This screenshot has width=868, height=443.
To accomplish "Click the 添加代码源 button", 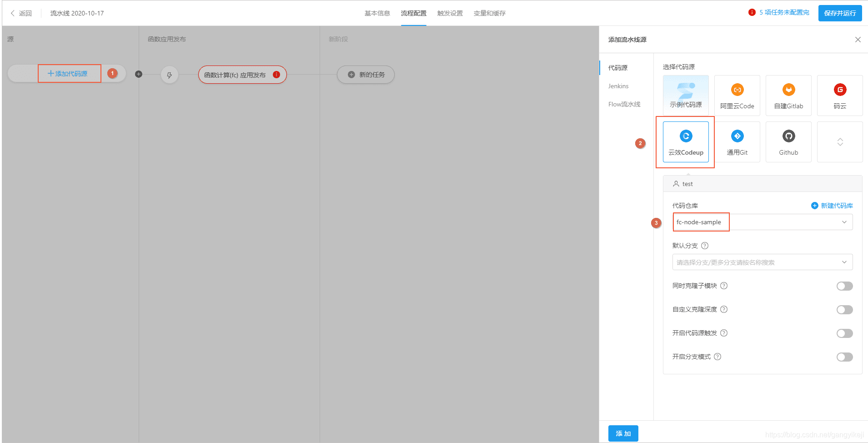I will (68, 74).
